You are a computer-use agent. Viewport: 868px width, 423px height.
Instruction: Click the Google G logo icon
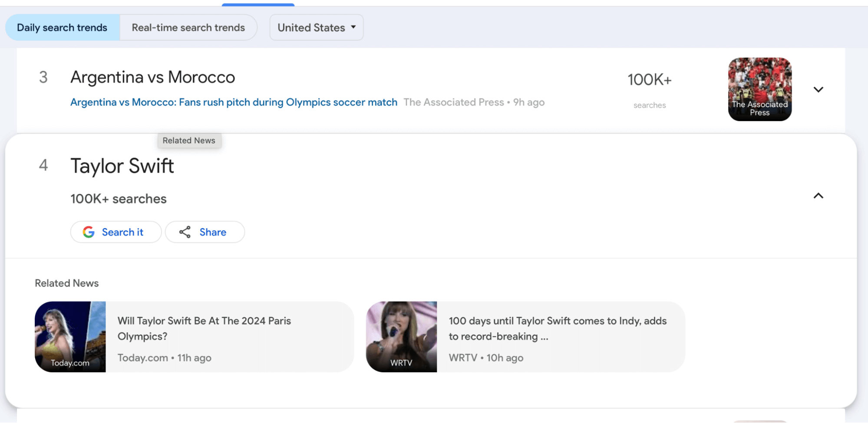(89, 232)
